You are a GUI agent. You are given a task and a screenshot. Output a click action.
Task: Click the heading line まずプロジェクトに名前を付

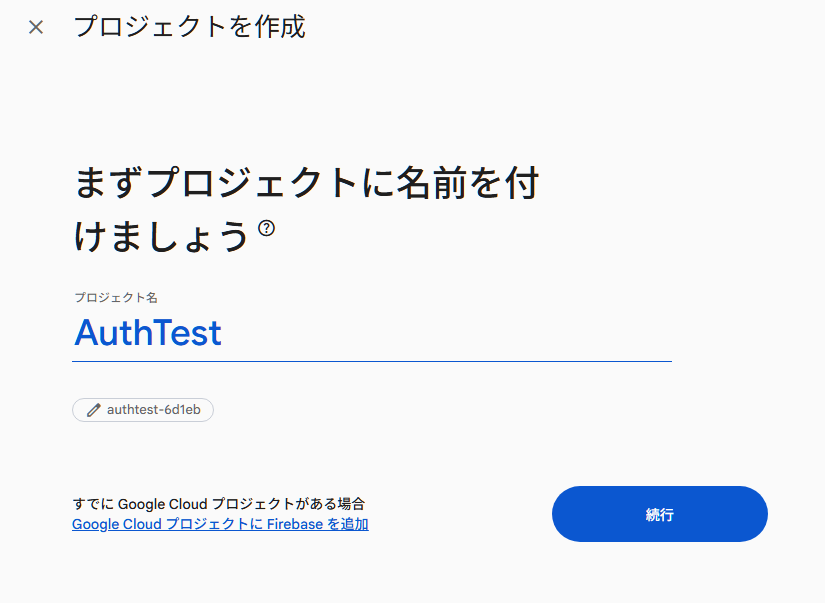click(x=307, y=184)
